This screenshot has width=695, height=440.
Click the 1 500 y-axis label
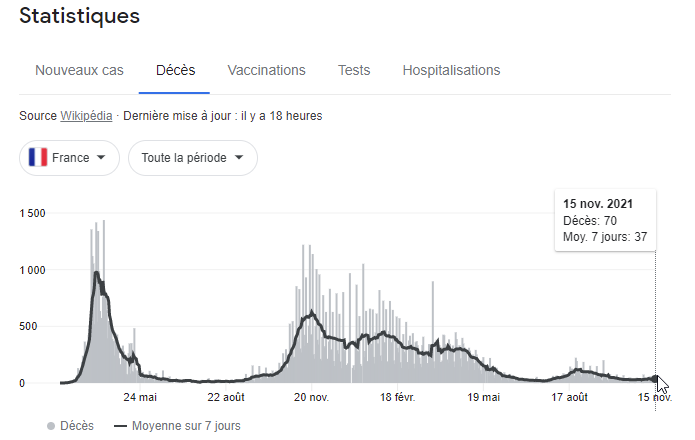coord(33,213)
